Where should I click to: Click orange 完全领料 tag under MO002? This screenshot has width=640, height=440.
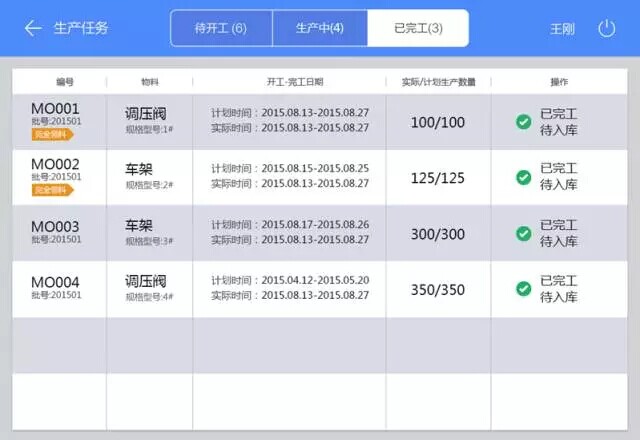[x=54, y=190]
